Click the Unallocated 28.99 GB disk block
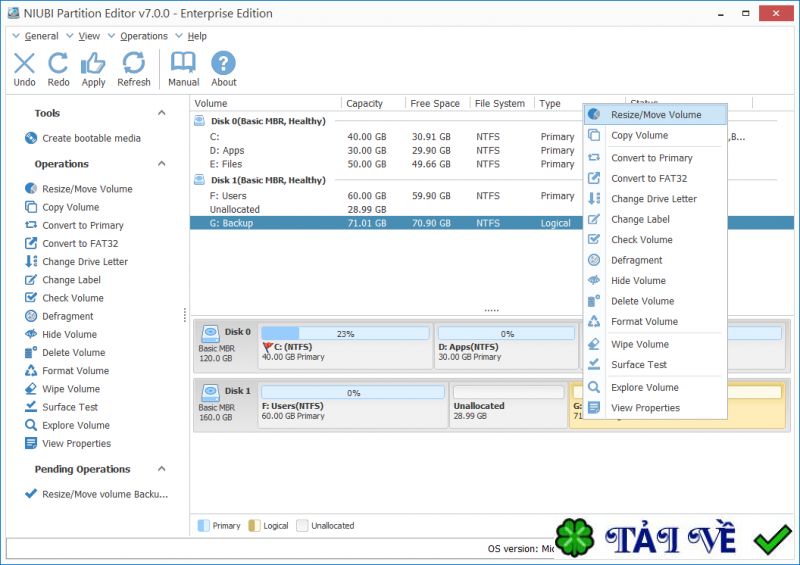800x565 pixels. (x=506, y=401)
